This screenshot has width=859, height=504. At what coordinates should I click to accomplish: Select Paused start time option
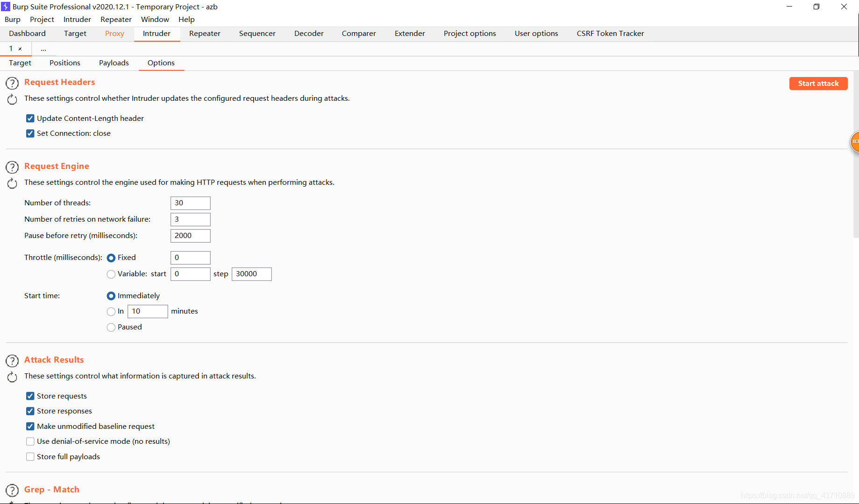(x=111, y=328)
